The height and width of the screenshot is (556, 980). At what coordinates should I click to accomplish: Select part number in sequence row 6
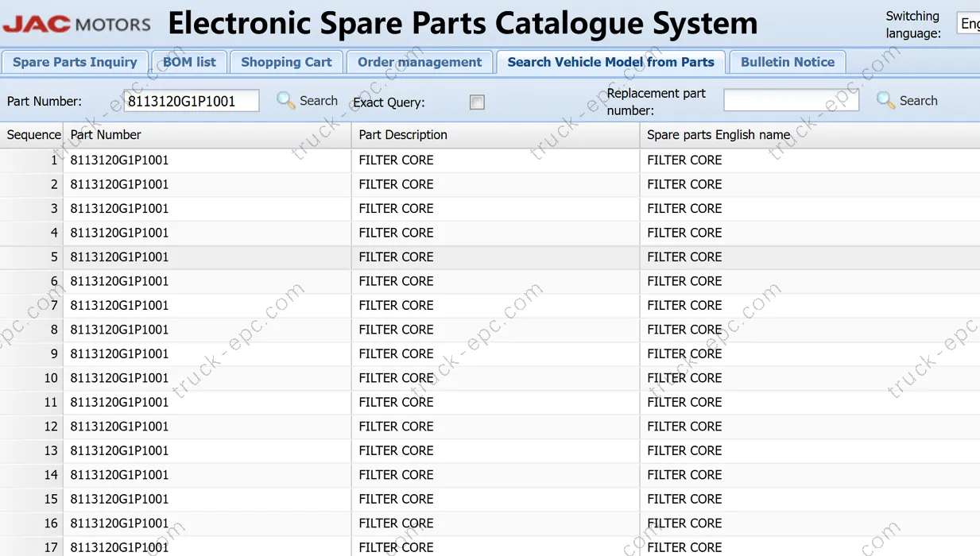coord(119,281)
